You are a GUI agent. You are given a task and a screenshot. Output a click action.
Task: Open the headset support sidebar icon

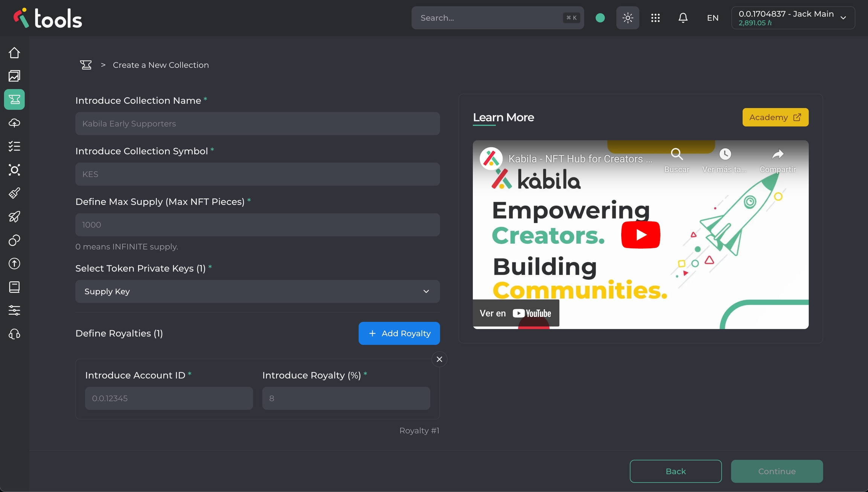click(x=14, y=334)
